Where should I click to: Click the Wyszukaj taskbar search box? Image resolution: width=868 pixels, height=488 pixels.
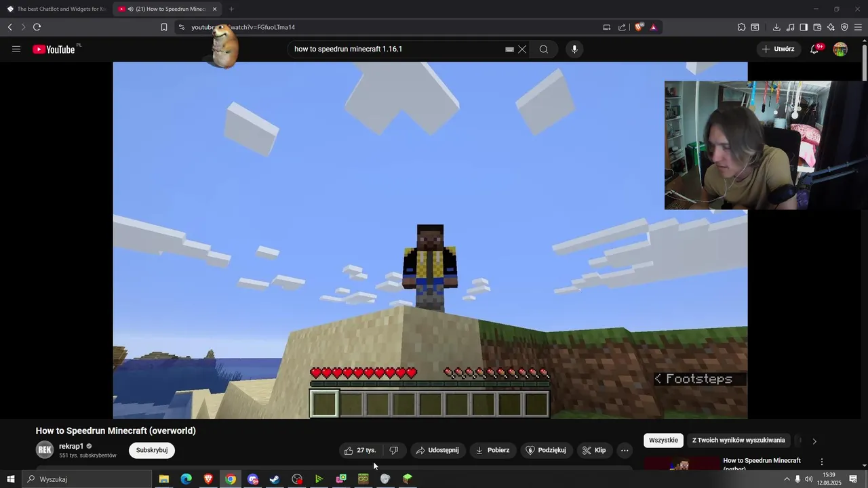[87, 479]
